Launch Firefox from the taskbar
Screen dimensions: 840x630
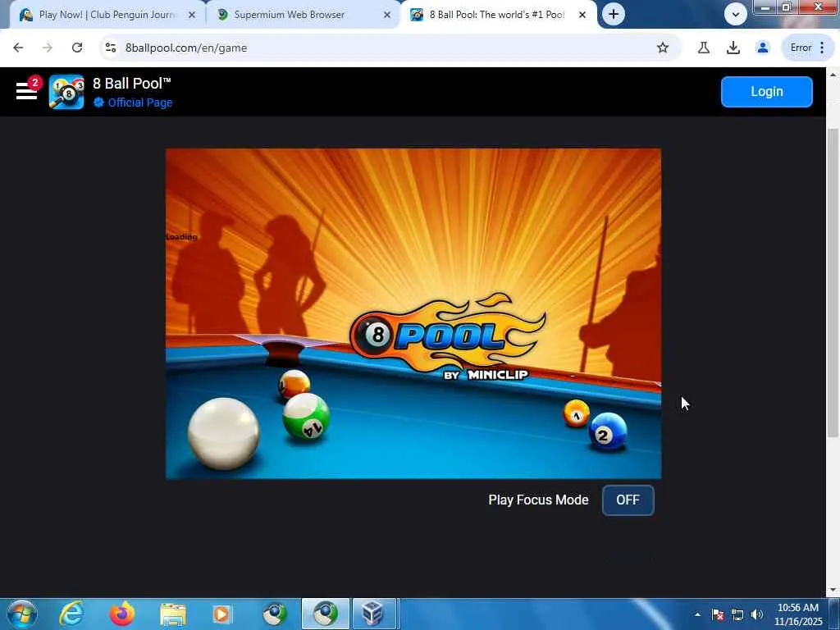tap(121, 614)
